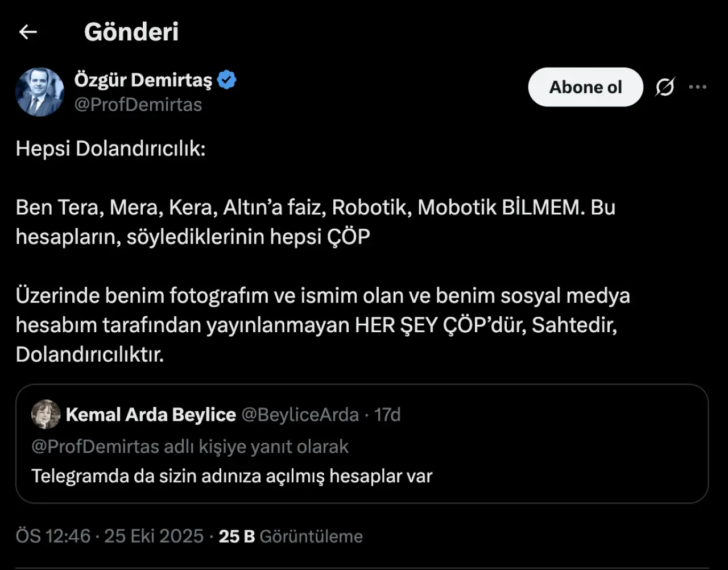Click the back arrow icon
The height and width of the screenshot is (570, 728).
(x=28, y=32)
